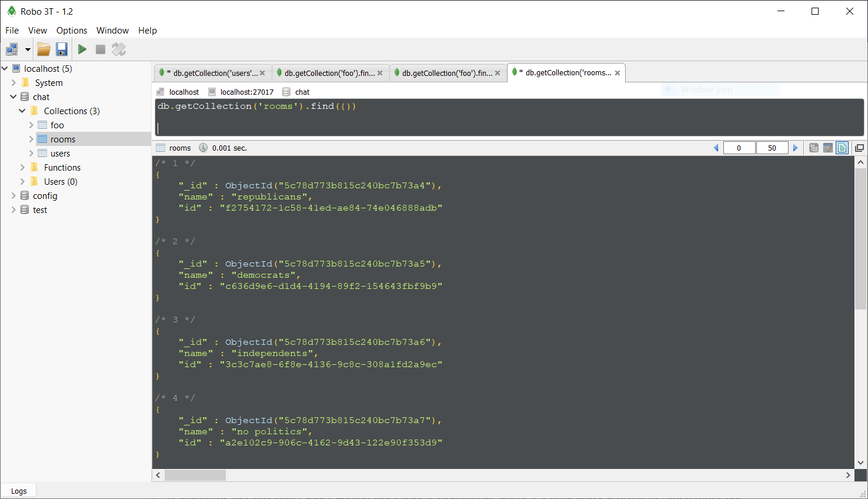The width and height of the screenshot is (868, 499).
Task: Click the Stop execution icon
Action: [101, 49]
